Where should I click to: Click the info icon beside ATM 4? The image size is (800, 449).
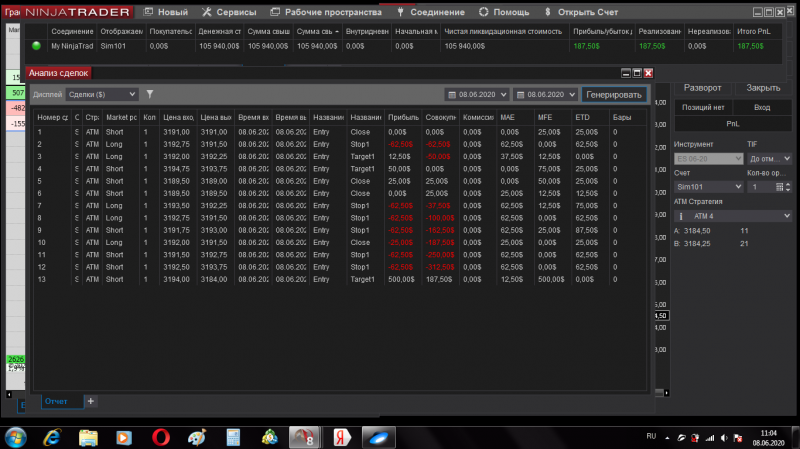(x=680, y=216)
